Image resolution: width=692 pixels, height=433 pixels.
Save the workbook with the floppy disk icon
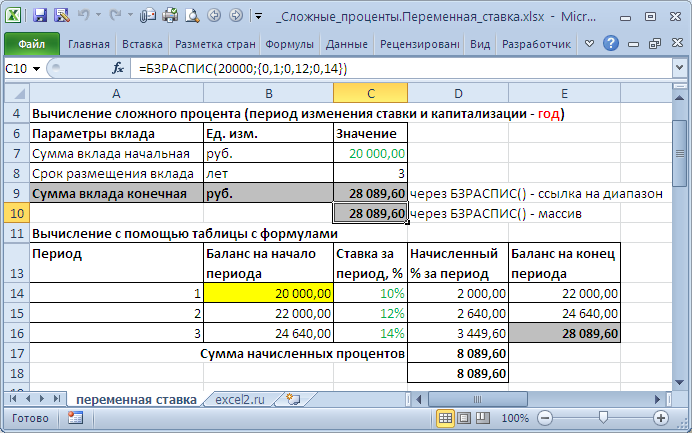coord(40,16)
